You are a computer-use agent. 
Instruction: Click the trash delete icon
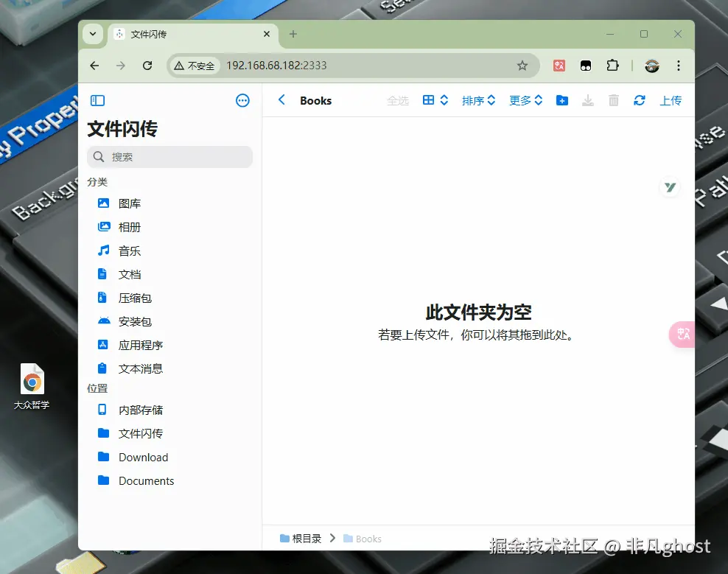coord(613,100)
